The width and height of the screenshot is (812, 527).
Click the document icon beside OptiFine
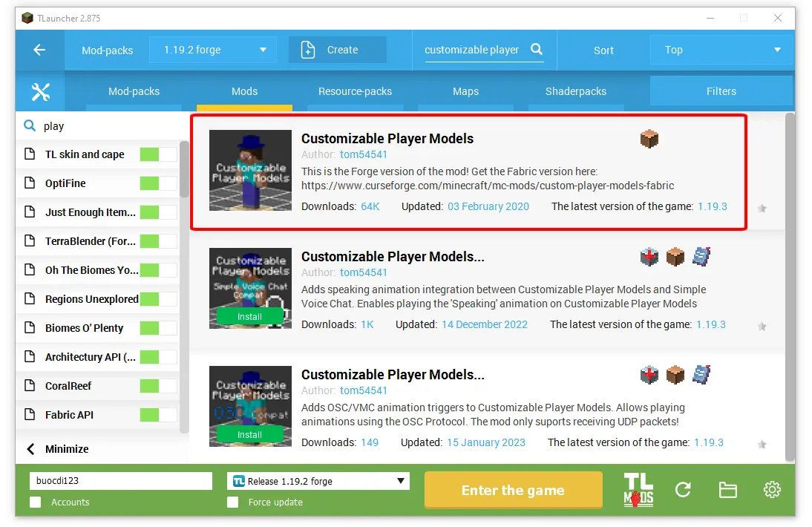pyautogui.click(x=30, y=183)
